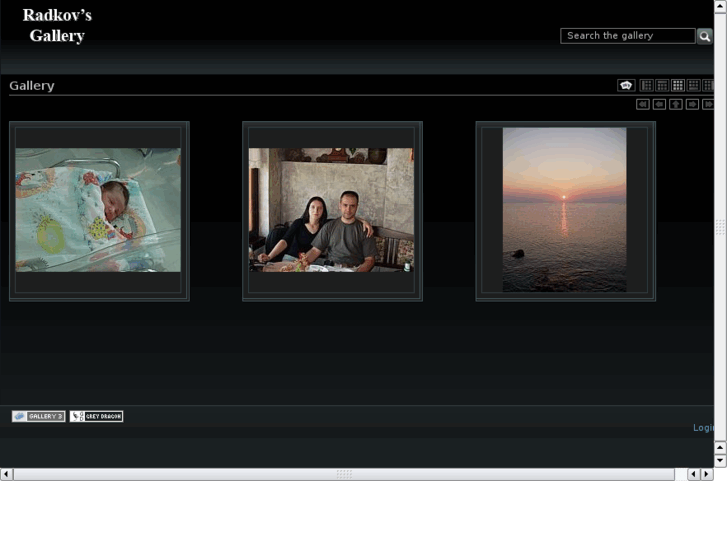Select the left-sidebar layout icon

tap(646, 86)
